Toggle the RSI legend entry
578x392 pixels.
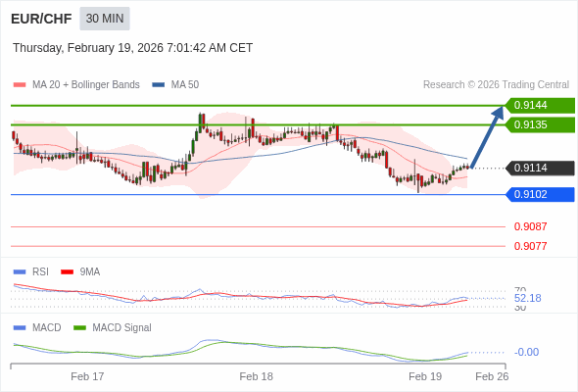pos(31,272)
